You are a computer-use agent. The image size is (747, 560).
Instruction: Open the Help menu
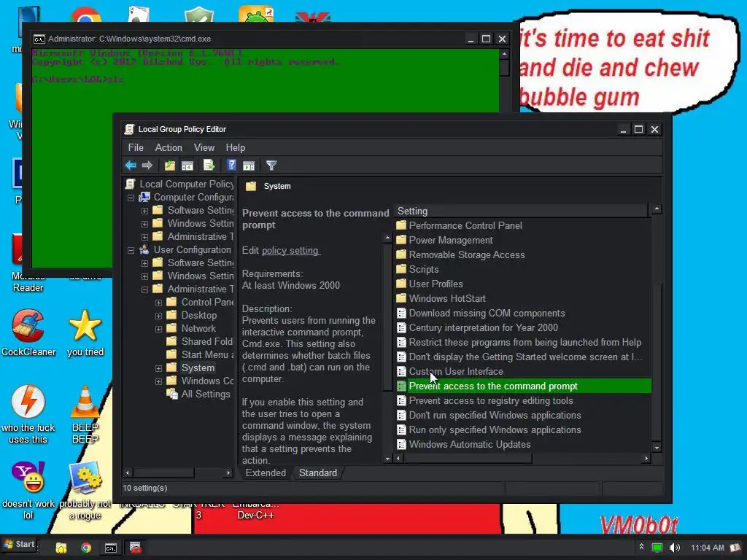(x=236, y=147)
